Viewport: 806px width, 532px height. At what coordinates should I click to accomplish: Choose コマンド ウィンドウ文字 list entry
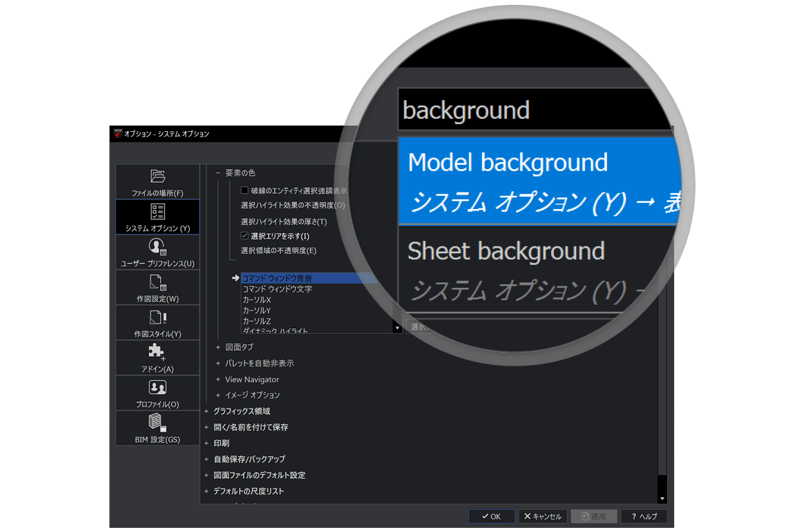277,289
